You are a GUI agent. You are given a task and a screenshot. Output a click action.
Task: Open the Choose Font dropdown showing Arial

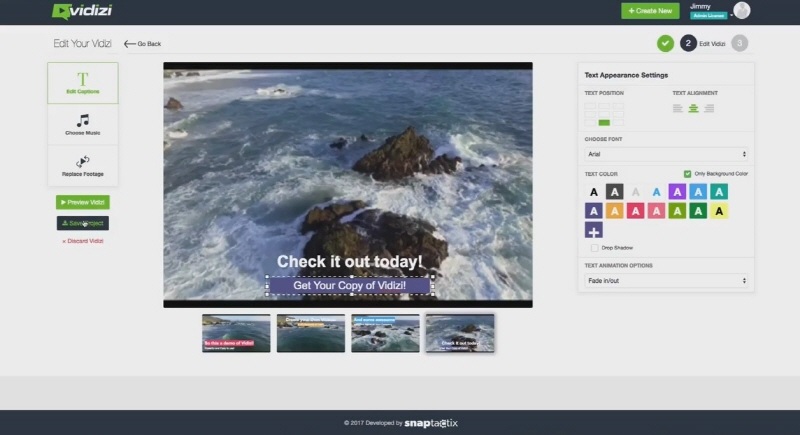point(666,154)
